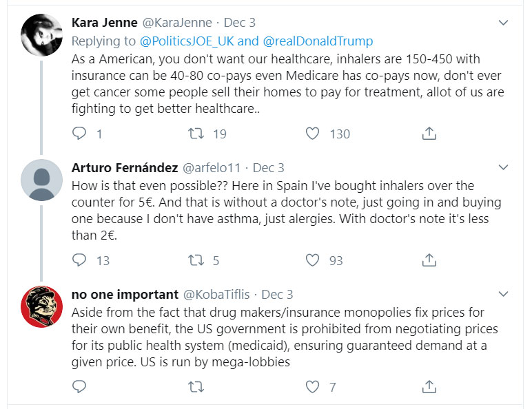The width and height of the screenshot is (532, 409).
Task: Expand options chevron on Arturo Fernández's tweet
Action: tap(503, 167)
